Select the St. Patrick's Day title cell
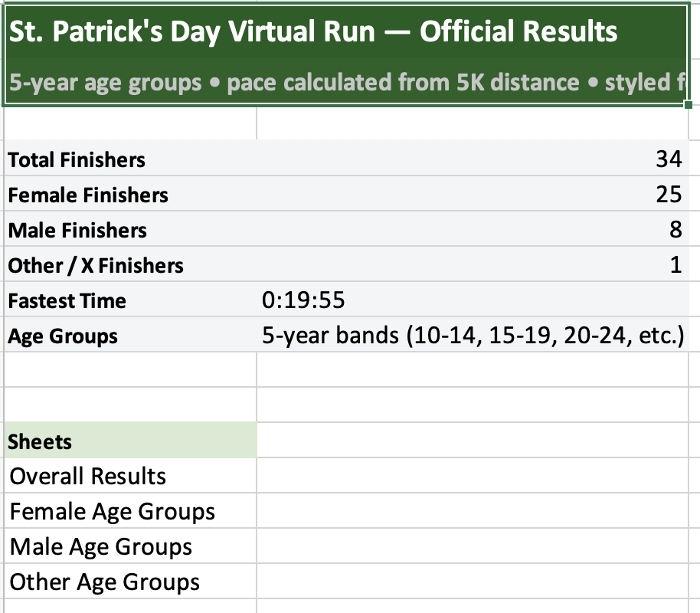The width and height of the screenshot is (700, 613). [313, 32]
